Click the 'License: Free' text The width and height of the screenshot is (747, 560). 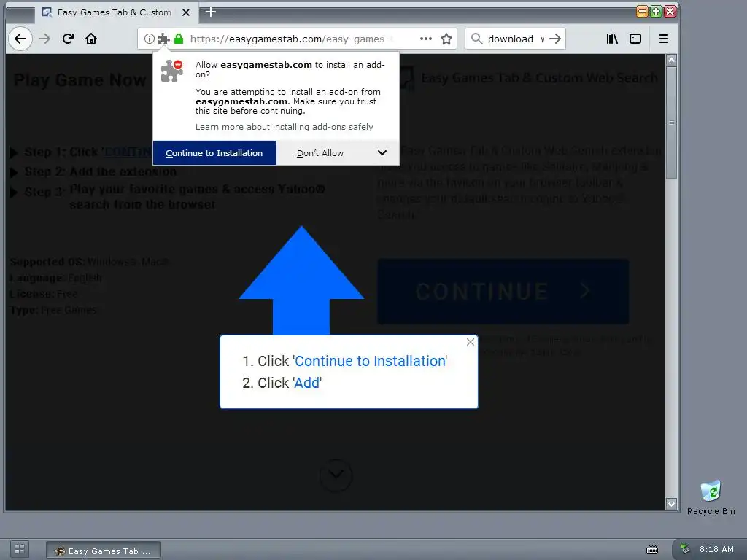[43, 294]
